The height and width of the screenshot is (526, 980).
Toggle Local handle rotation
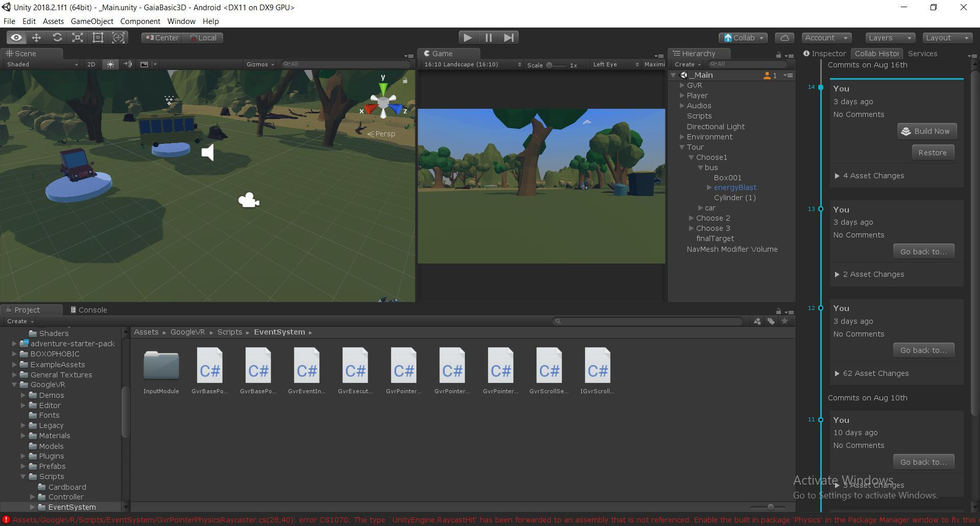[x=203, y=38]
